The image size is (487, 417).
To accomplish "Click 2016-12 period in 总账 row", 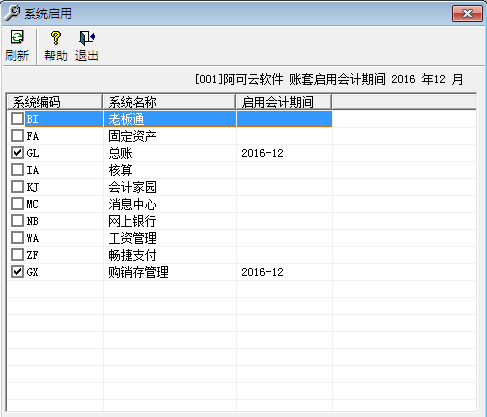I will [262, 153].
